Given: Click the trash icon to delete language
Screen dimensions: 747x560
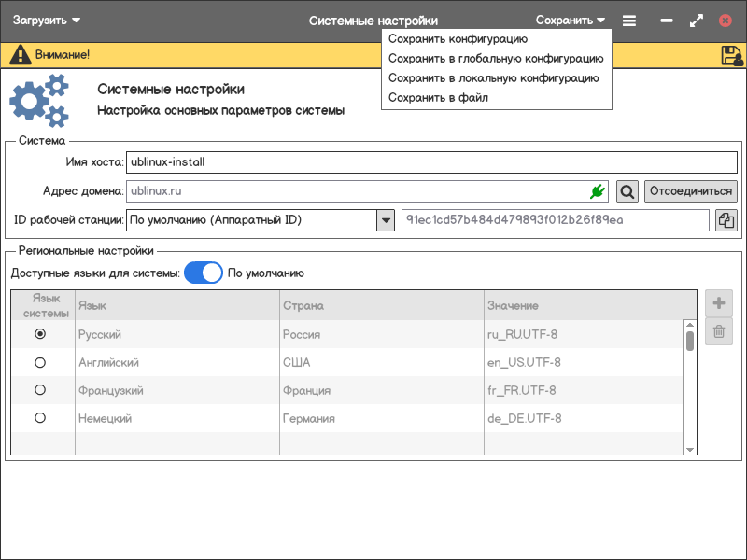Looking at the screenshot, I should tap(719, 331).
